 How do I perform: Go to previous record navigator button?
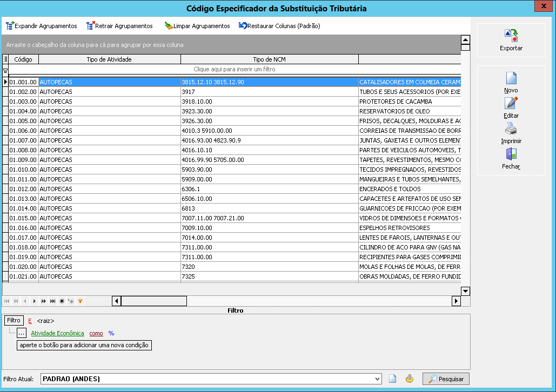pyautogui.click(x=25, y=301)
